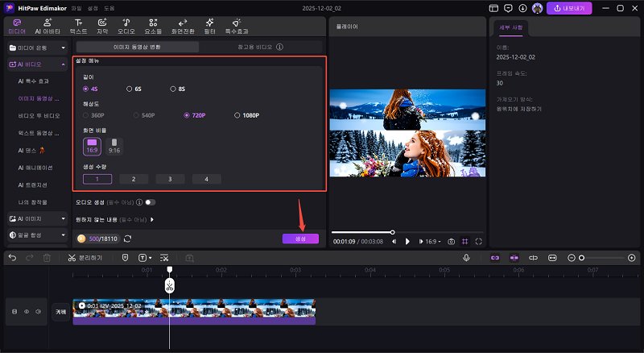644x353 pixels.
Task: Open the AI 아바타 toolbar icon
Action: pyautogui.click(x=47, y=26)
